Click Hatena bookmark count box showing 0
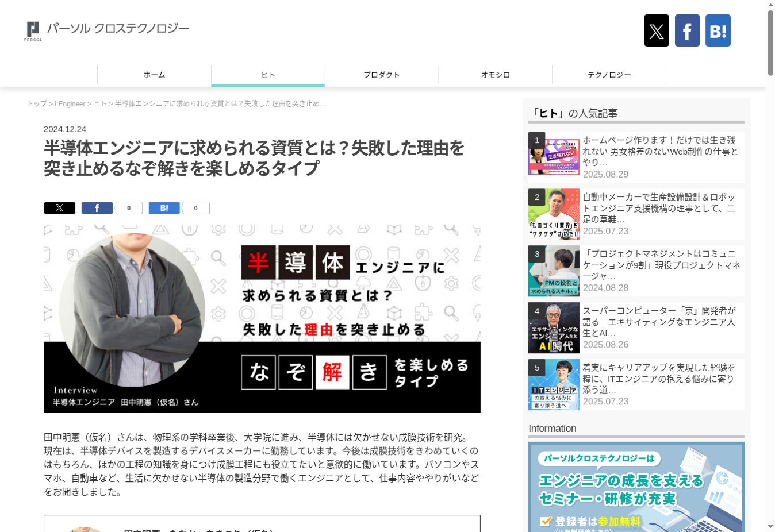775x532 pixels. (x=196, y=208)
